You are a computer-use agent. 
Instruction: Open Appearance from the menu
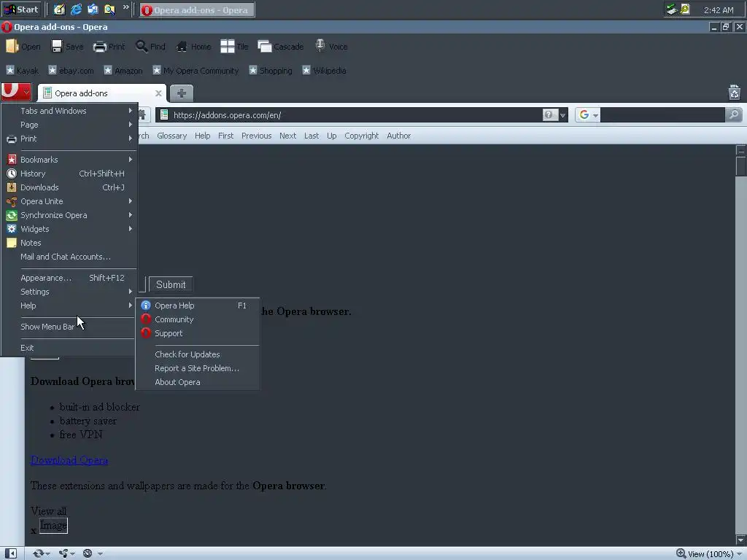[69, 278]
